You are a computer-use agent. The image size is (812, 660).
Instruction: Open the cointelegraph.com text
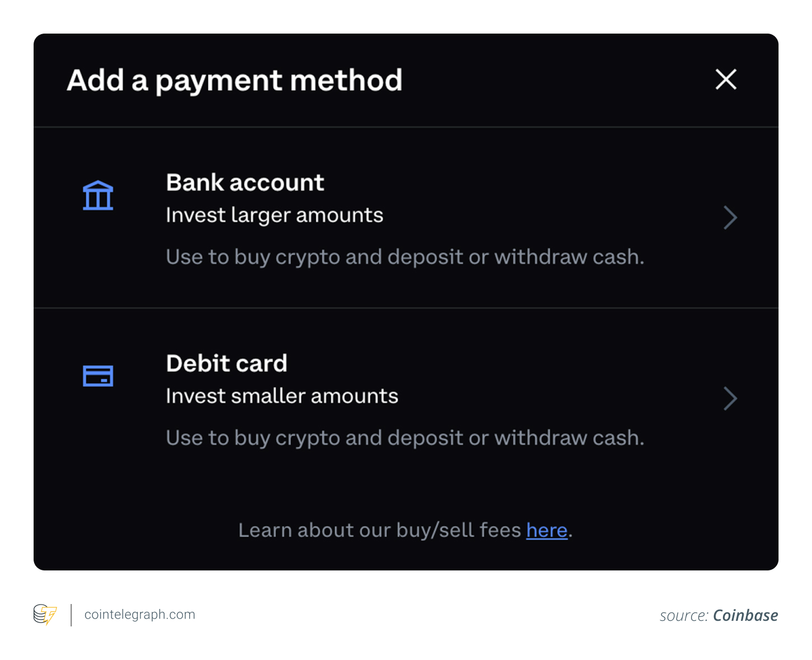tap(140, 615)
